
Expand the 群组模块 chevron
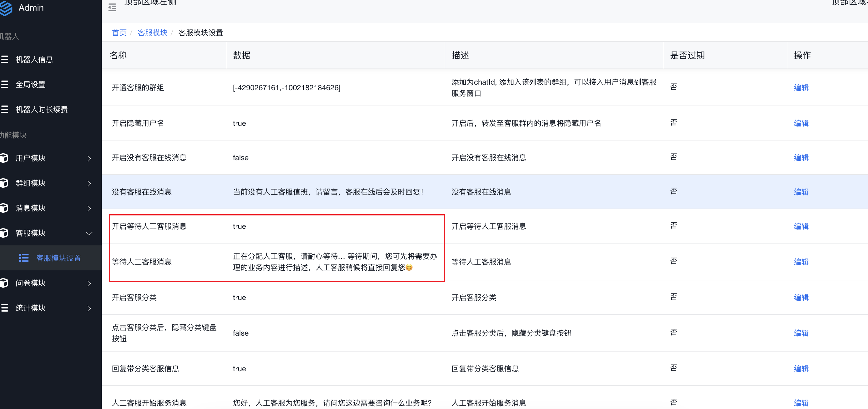click(89, 183)
